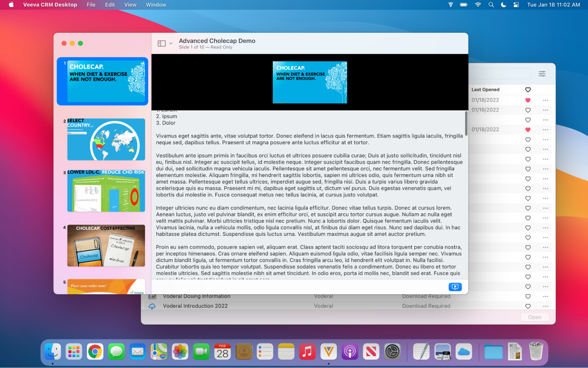Screen dimensions: 588x368
Task: Open more options for the first 01/18/2022 row
Action: click(x=545, y=100)
